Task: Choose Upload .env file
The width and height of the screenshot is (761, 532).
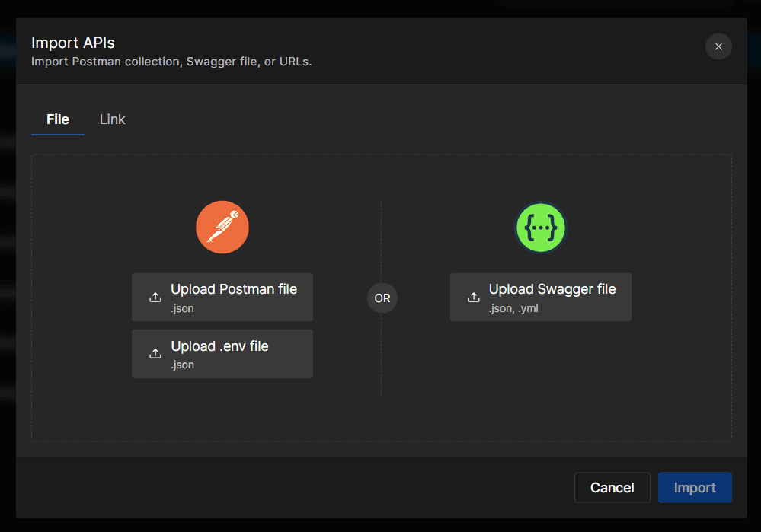Action: (219, 347)
